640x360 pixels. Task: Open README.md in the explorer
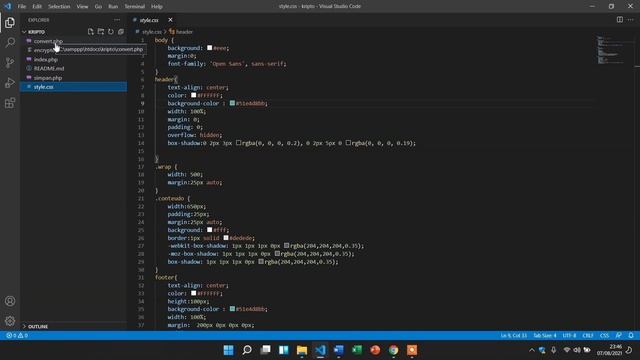(x=49, y=69)
